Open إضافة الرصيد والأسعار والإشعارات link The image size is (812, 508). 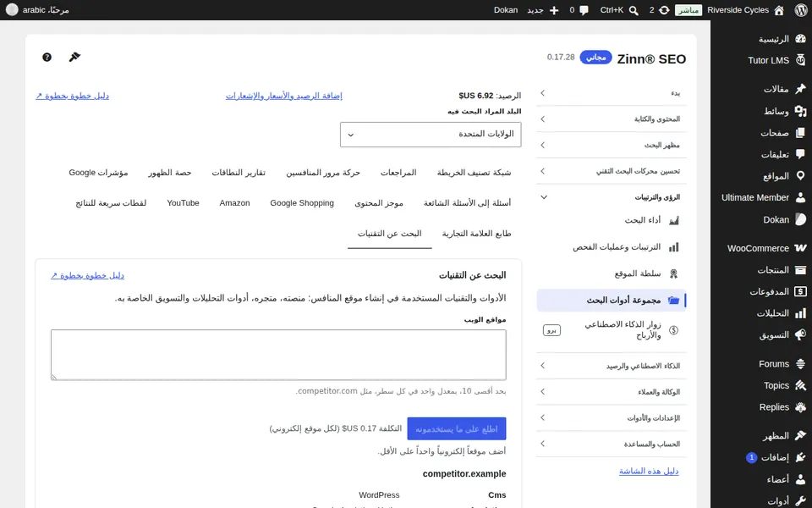[x=284, y=96]
